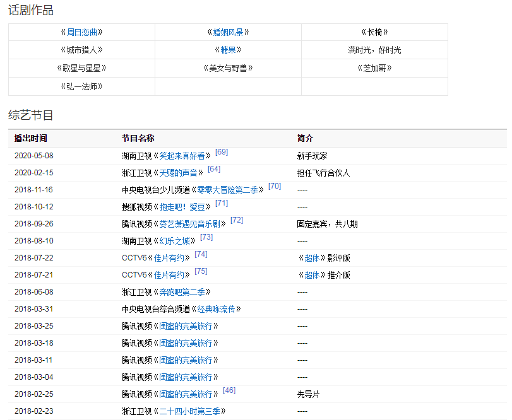Open the 笑起来真好看 show link
512x420 pixels.
pyautogui.click(x=182, y=156)
